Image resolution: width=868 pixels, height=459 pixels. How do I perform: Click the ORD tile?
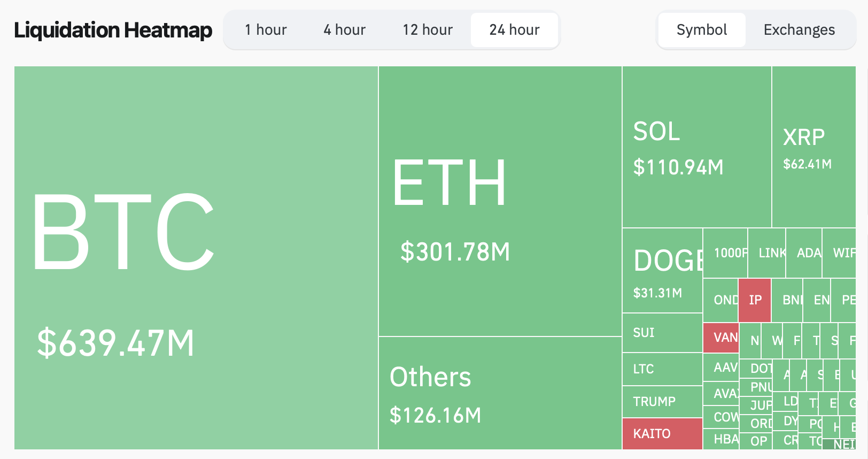coord(756,424)
